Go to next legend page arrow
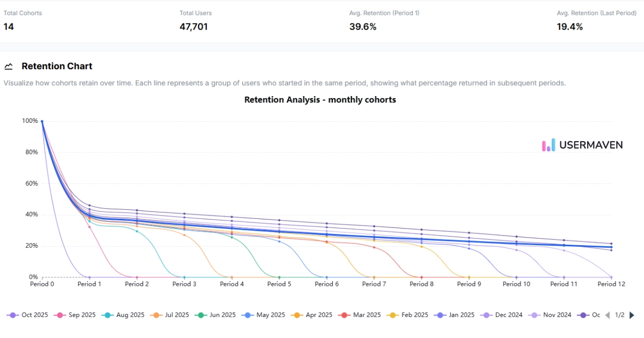 pos(632,315)
